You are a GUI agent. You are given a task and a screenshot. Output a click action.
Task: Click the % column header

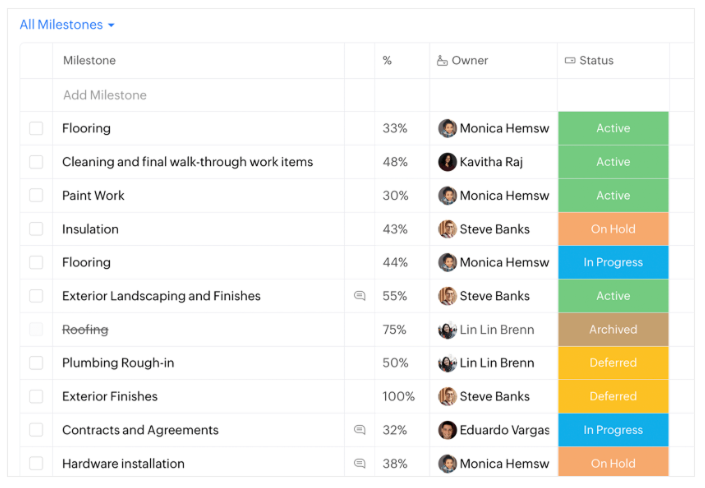pos(387,61)
